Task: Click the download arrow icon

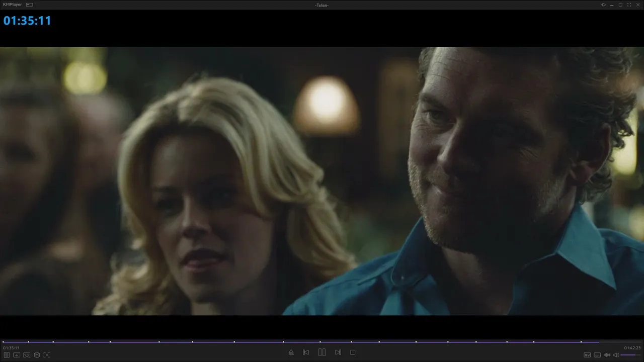Action: point(17,355)
